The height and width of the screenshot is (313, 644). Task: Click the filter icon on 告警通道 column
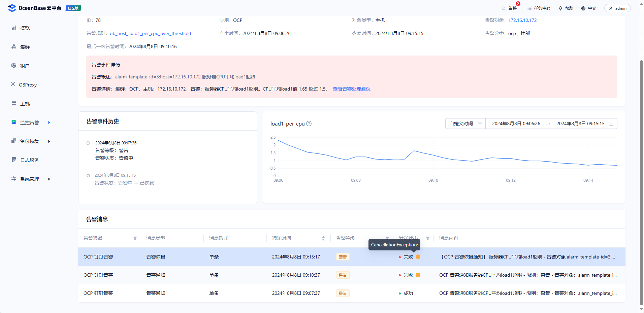click(x=135, y=238)
